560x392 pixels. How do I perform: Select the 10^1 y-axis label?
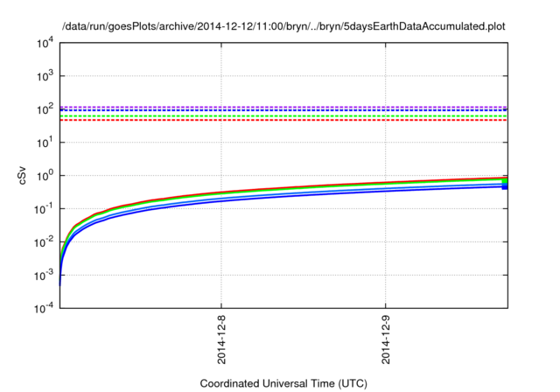click(x=45, y=143)
